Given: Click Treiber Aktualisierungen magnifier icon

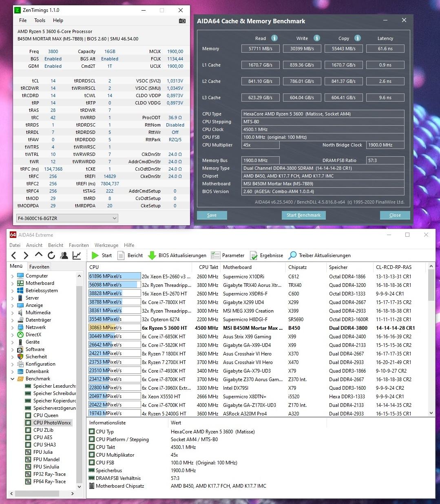Looking at the screenshot, I should (x=292, y=255).
